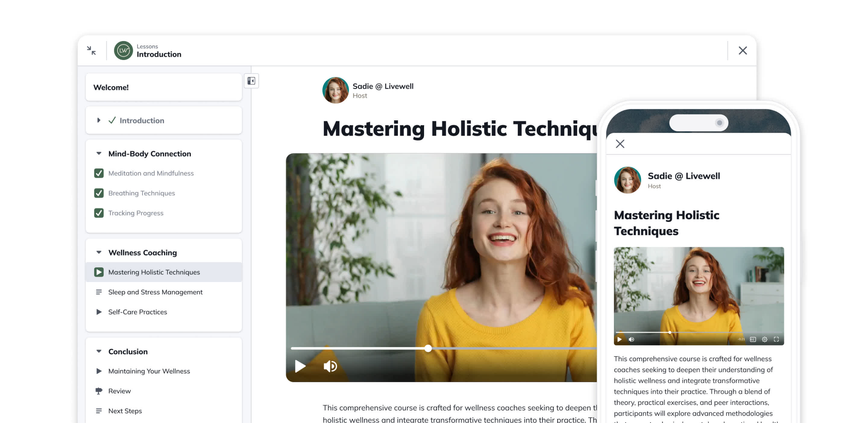Uncheck Meditation and Mindfulness checkbox
Image resolution: width=868 pixels, height=423 pixels.
pos(99,173)
